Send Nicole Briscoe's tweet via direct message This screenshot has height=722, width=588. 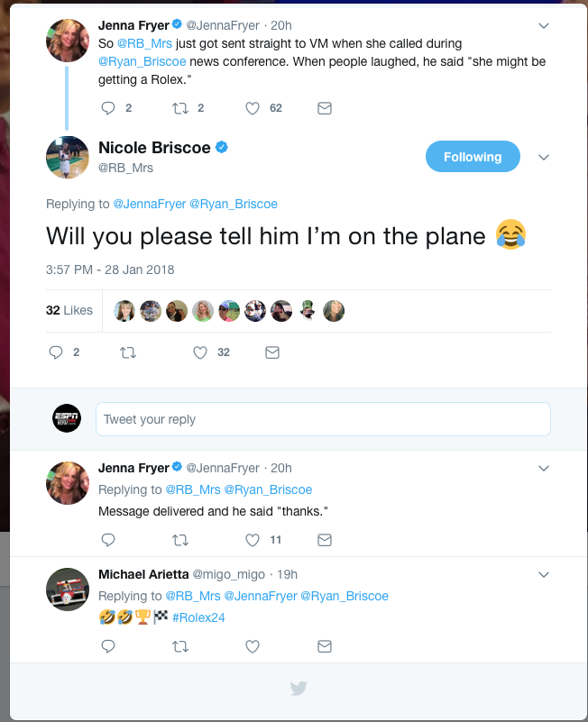(272, 353)
